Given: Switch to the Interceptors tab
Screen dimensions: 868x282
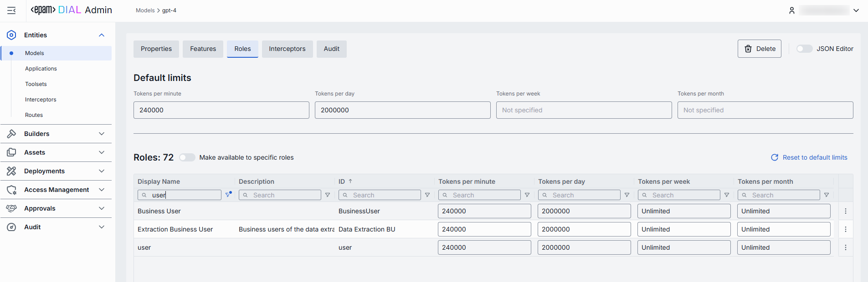Looking at the screenshot, I should point(287,49).
